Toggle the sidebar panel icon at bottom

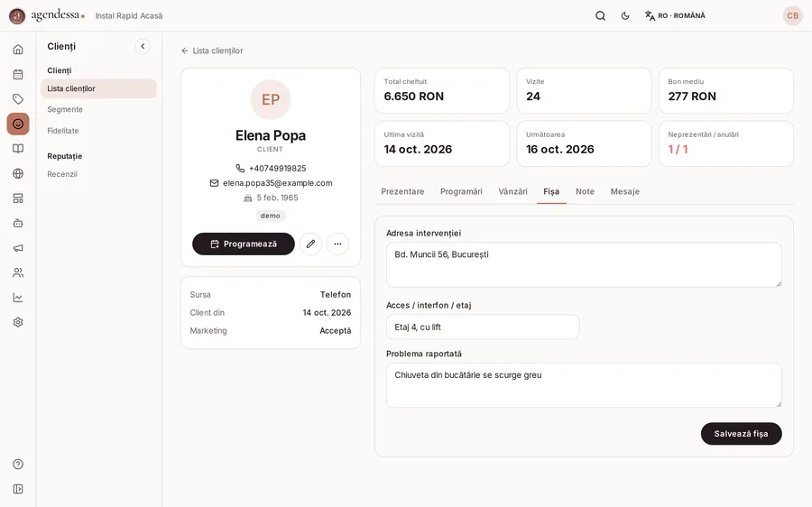tap(18, 489)
